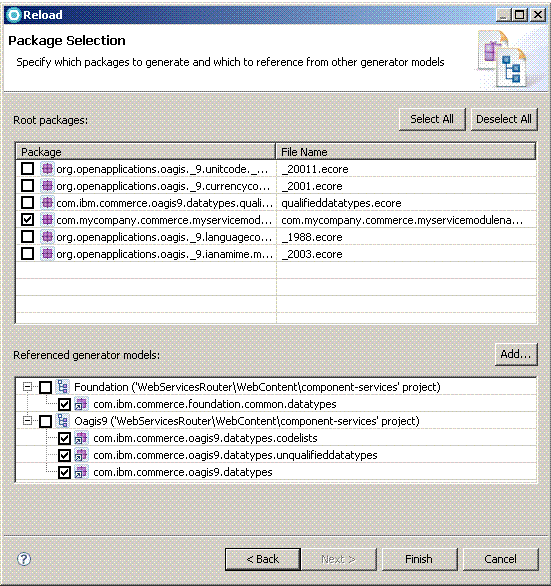Collapse the Oagis9 tree node

coord(27,421)
